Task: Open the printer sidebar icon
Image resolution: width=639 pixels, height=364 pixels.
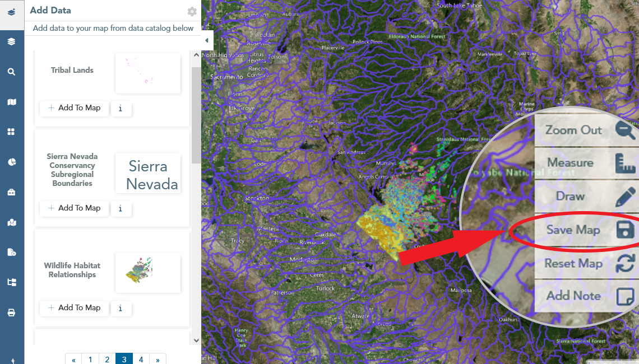Action: [x=11, y=312]
